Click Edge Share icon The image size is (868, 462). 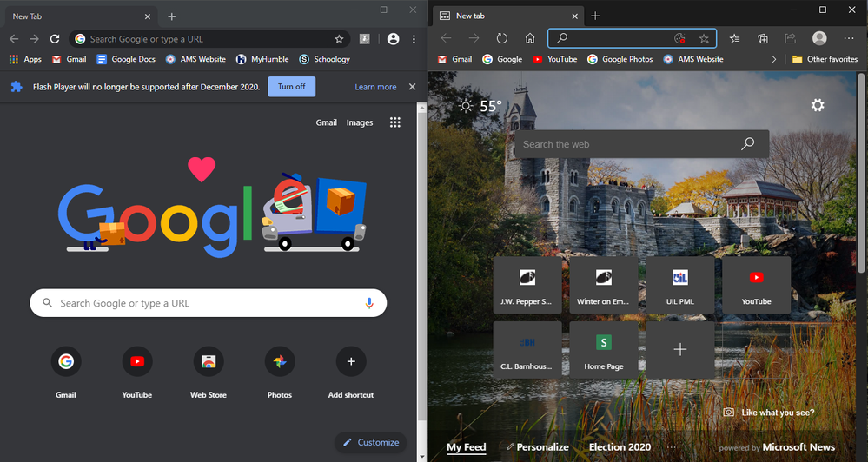point(791,38)
